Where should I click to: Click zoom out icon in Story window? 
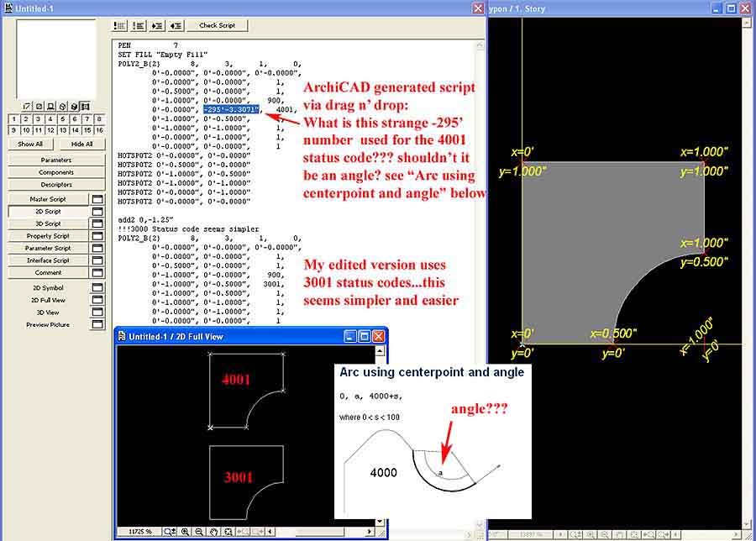pos(605,535)
